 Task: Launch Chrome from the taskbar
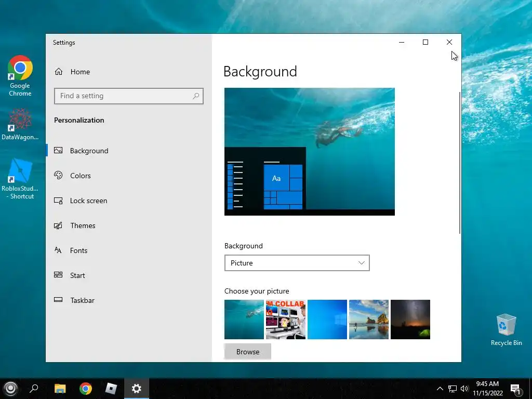point(86,389)
